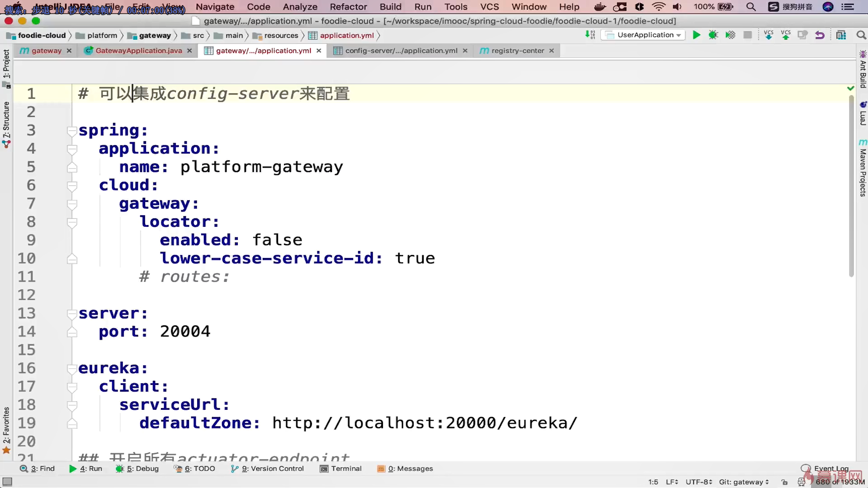This screenshot has width=868, height=488.
Task: Open the Refactor menu
Action: (348, 7)
